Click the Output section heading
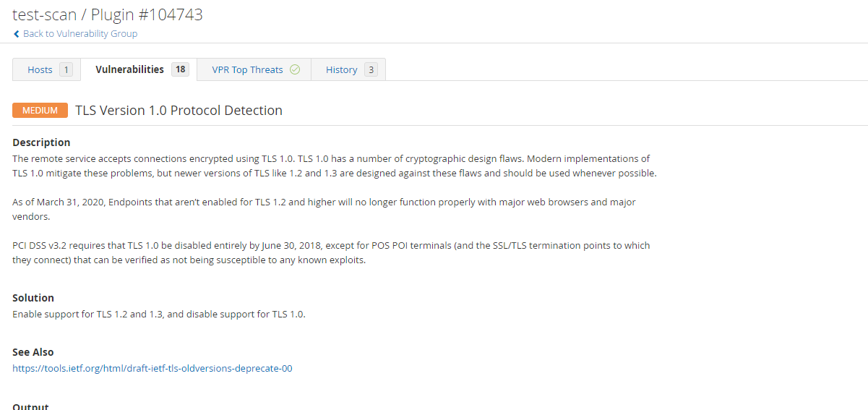 [x=30, y=406]
